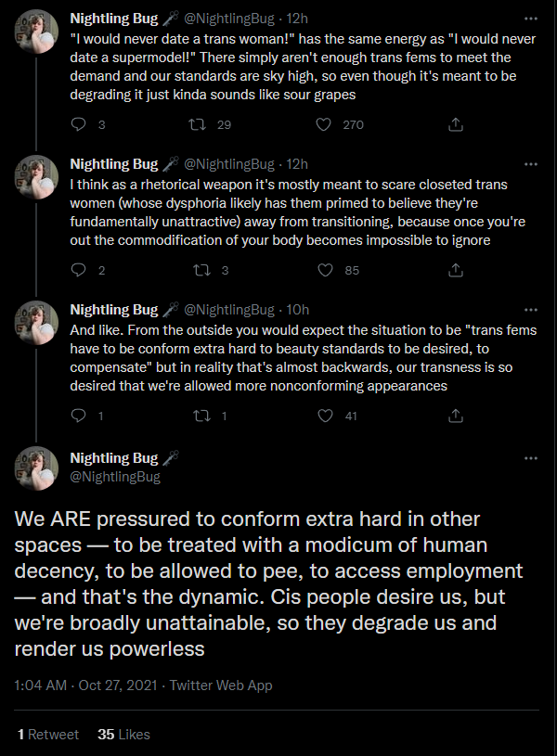
Task: Open more options on second tweet
Action: 531,164
